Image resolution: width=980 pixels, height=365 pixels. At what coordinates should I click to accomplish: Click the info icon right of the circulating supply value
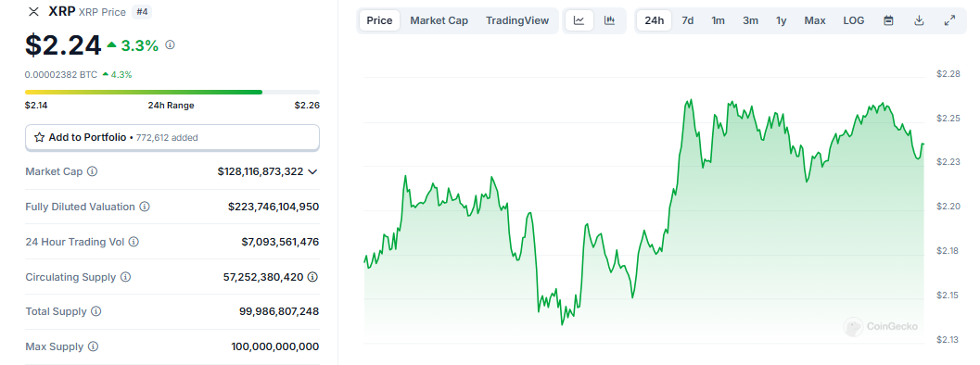click(x=313, y=276)
